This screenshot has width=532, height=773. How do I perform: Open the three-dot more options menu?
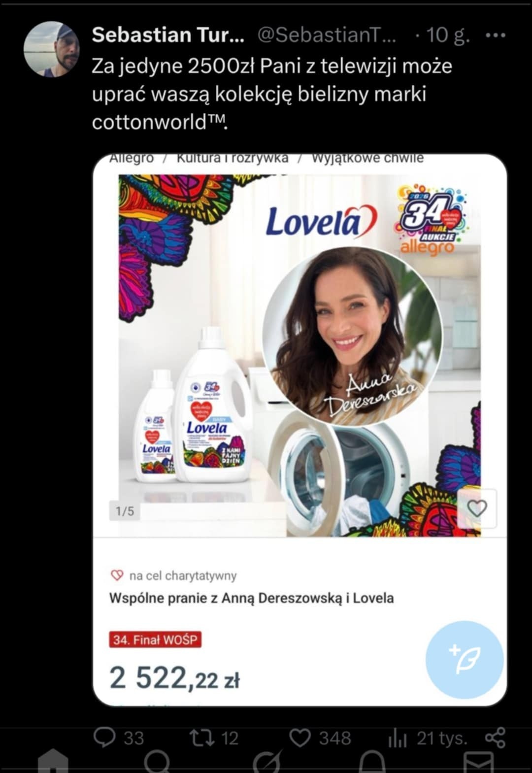coord(496,35)
